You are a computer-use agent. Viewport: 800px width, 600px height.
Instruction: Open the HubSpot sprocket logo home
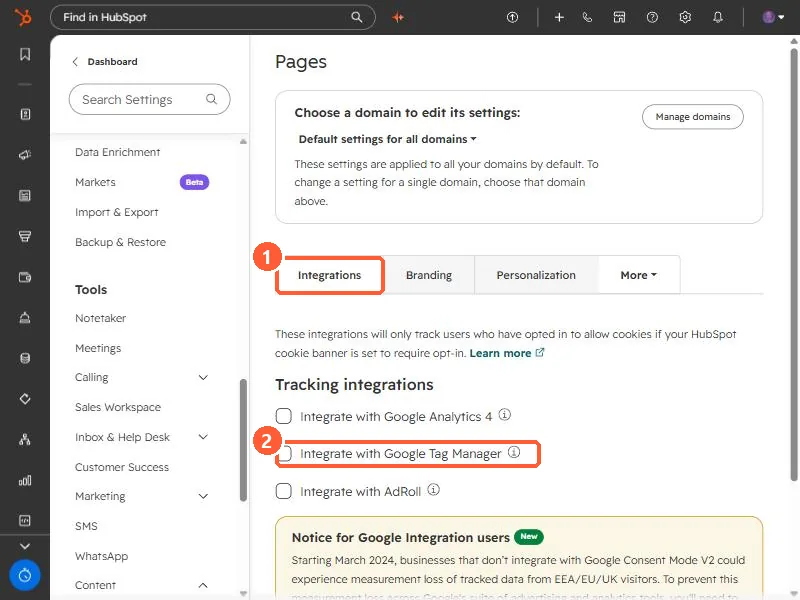coord(22,17)
